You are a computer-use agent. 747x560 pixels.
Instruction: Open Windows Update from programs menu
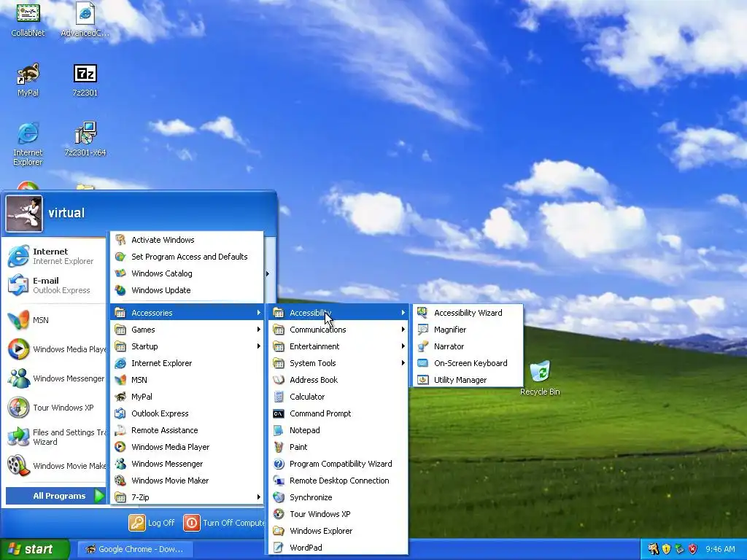point(187,290)
